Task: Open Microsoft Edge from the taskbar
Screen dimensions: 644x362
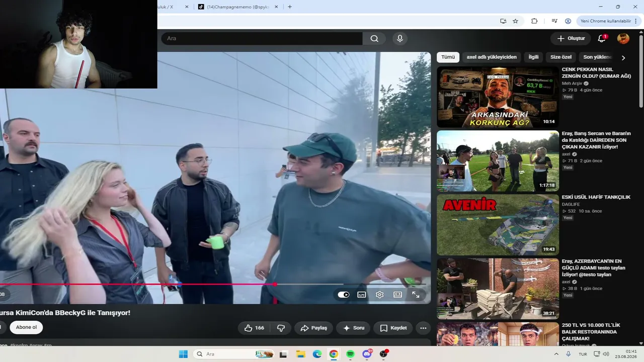Action: [317, 354]
